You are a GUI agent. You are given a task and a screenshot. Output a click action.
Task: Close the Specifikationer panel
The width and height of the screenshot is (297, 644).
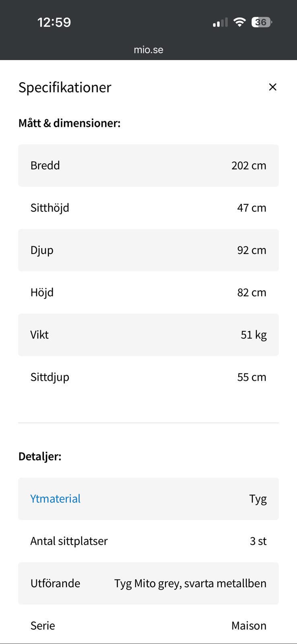pos(272,87)
